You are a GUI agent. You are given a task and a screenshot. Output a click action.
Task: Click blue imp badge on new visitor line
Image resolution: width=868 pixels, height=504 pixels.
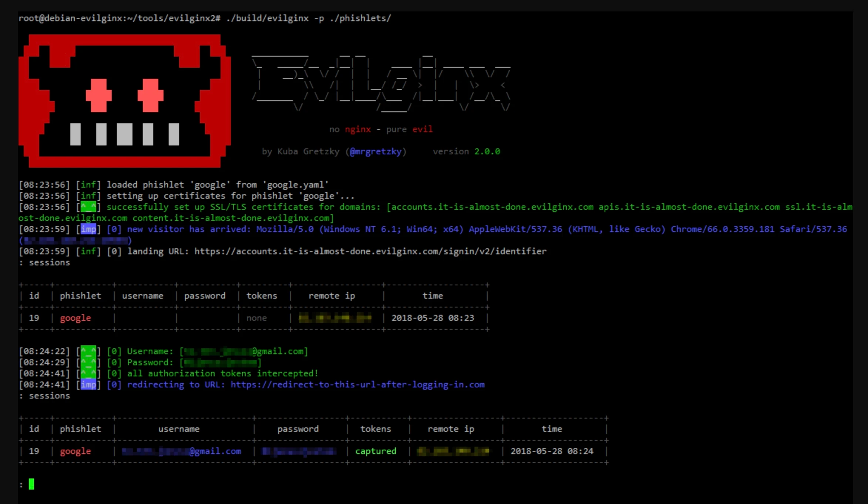88,229
